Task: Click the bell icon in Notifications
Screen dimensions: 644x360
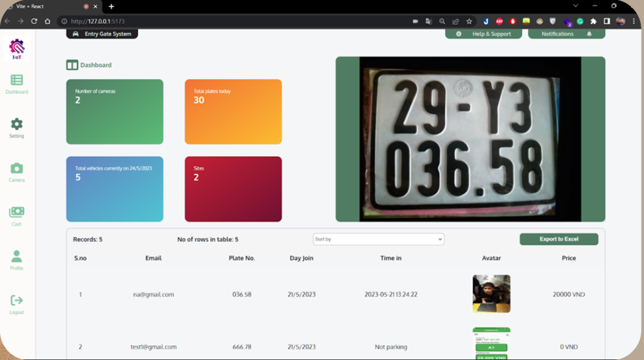Action: (x=590, y=34)
